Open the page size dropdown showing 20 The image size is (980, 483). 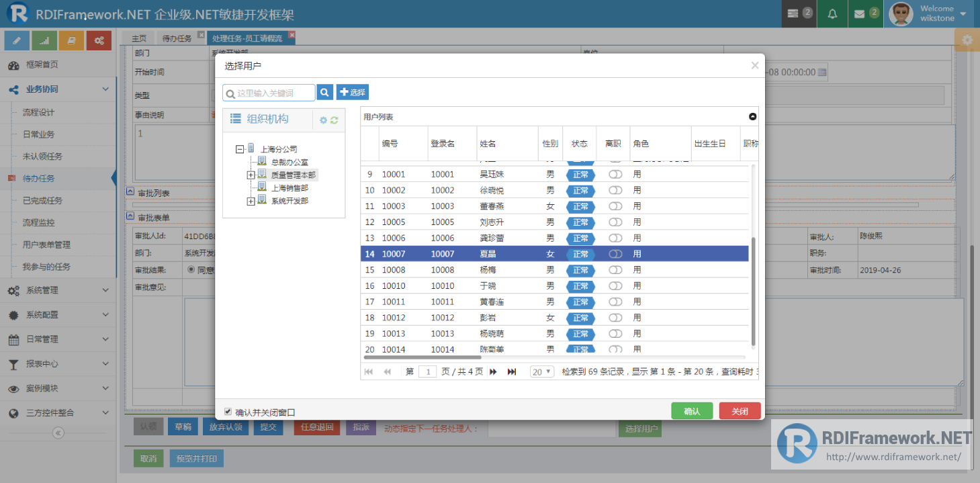tap(541, 371)
